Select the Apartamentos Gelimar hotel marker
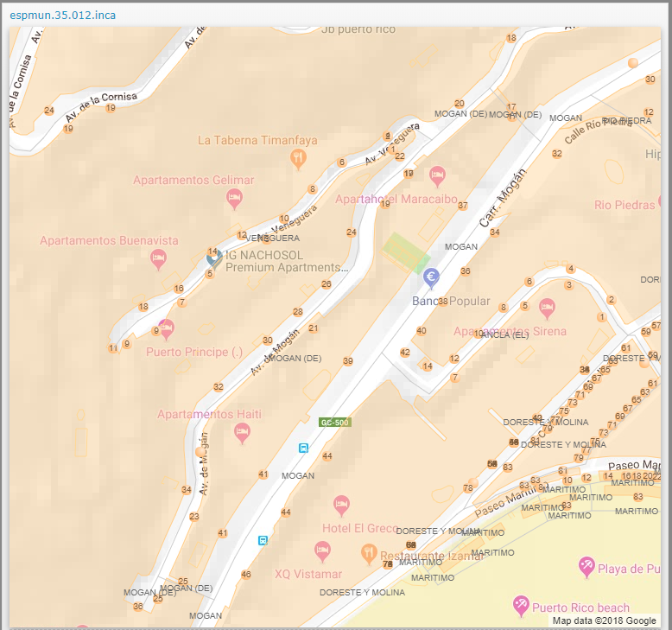The height and width of the screenshot is (630, 672). tap(234, 199)
